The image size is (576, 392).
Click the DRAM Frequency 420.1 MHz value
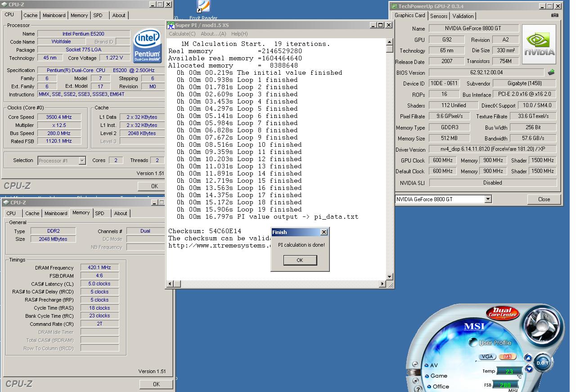[x=99, y=267]
